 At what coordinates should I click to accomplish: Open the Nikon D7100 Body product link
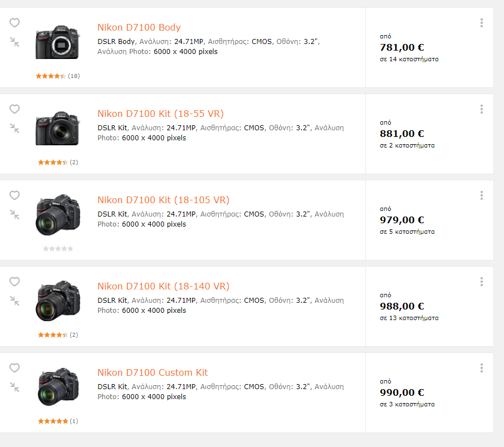pyautogui.click(x=139, y=27)
